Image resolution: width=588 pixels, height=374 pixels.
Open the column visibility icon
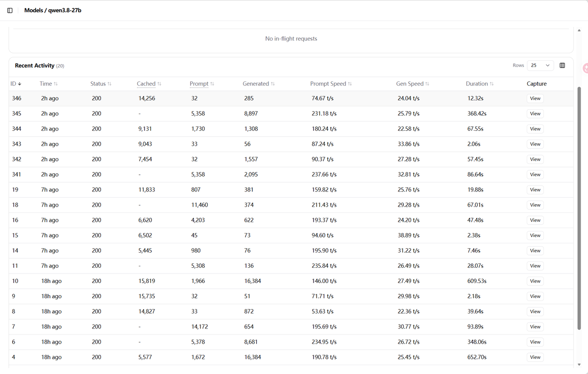coord(562,65)
